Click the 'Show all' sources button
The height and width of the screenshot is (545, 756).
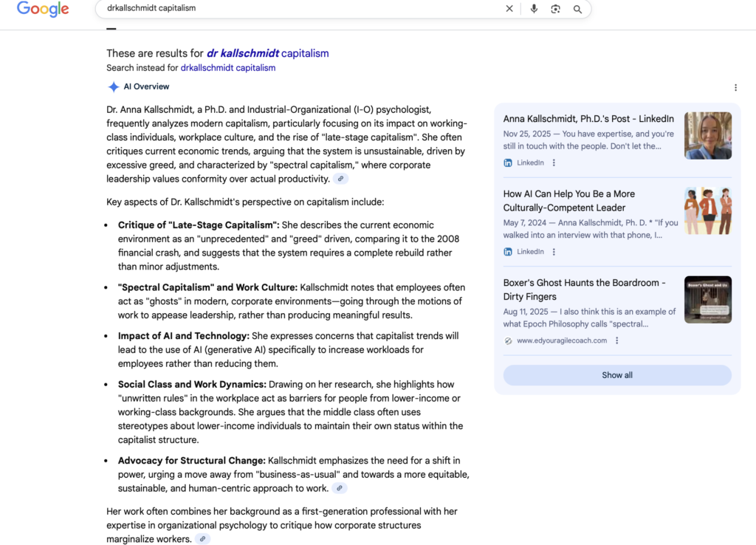pyautogui.click(x=616, y=375)
